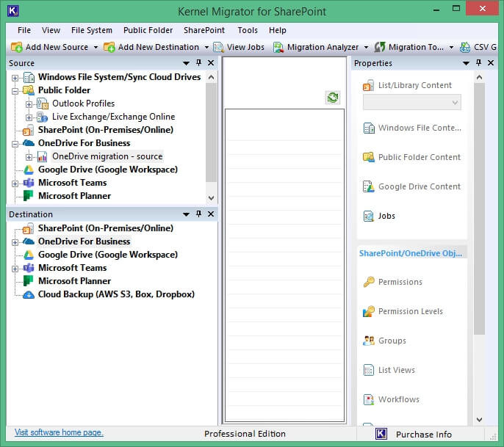Click OneDrive cloud icon in Source tree
The height and width of the screenshot is (447, 504).
coord(29,143)
